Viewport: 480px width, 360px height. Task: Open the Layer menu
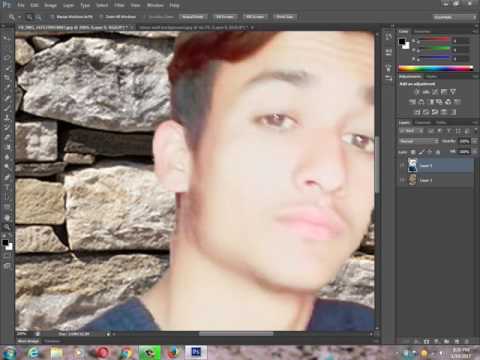pyautogui.click(x=68, y=5)
